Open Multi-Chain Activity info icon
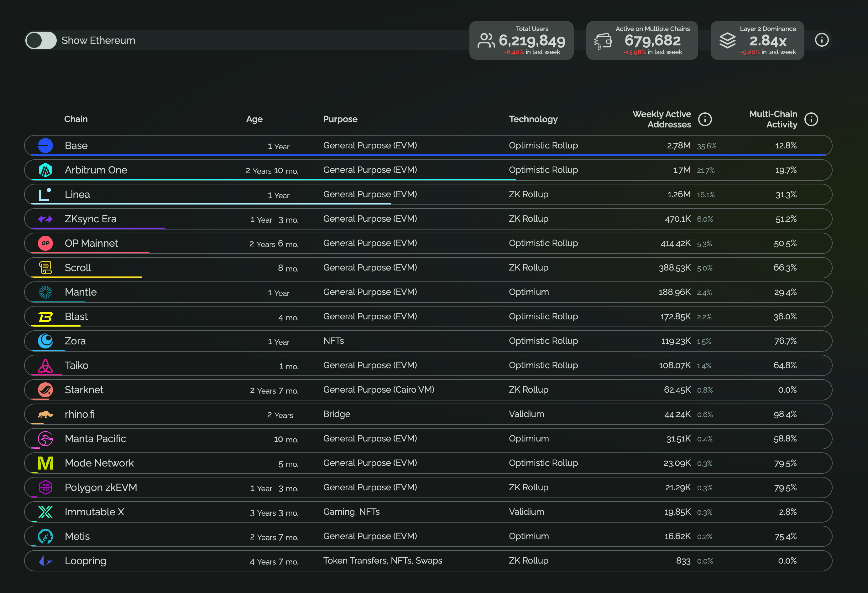Screen dimensions: 868x593 (811, 119)
